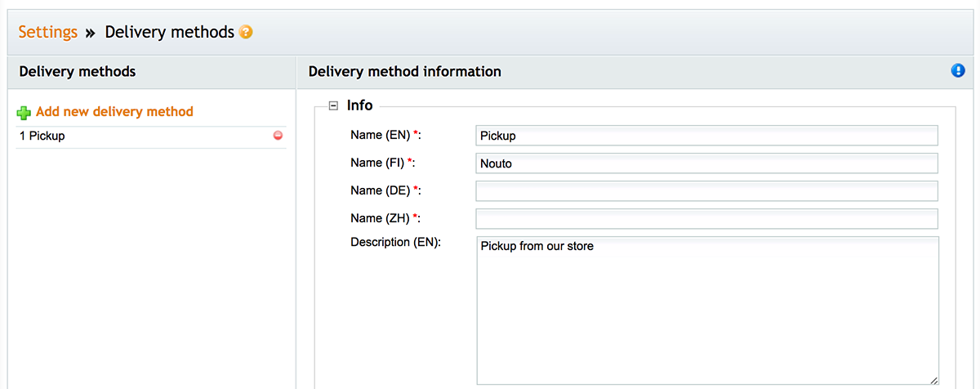Focus the Name (EN) field containing Pickup
980x389 pixels.
[707, 136]
